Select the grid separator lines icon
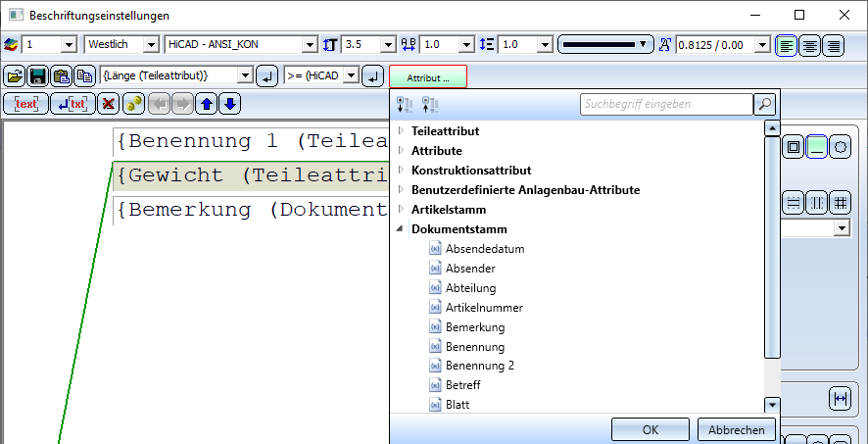868x444 pixels. pyautogui.click(x=841, y=203)
